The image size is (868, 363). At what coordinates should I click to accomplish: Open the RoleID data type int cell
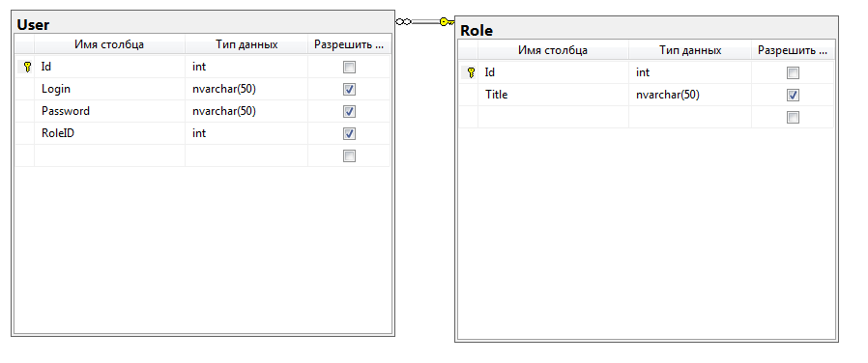point(246,133)
